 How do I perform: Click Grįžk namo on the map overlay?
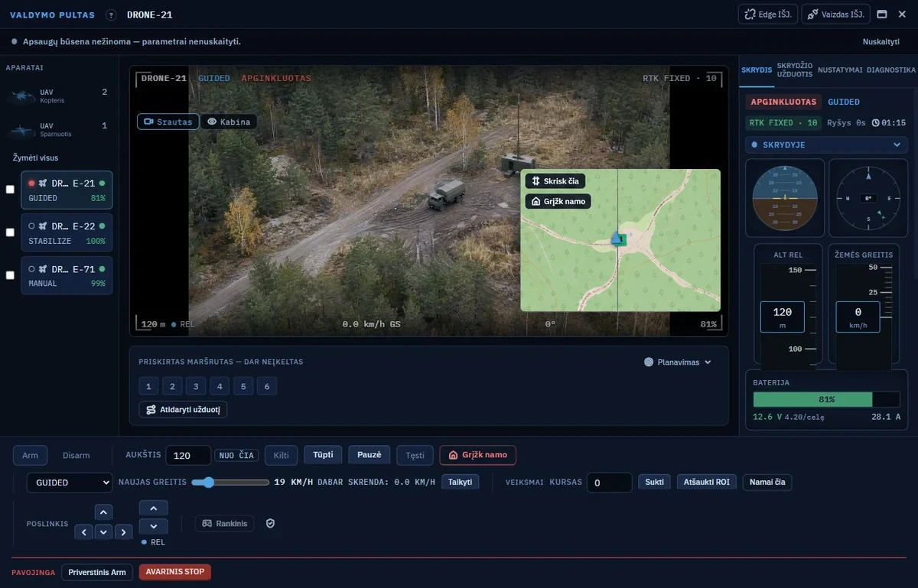click(x=558, y=202)
